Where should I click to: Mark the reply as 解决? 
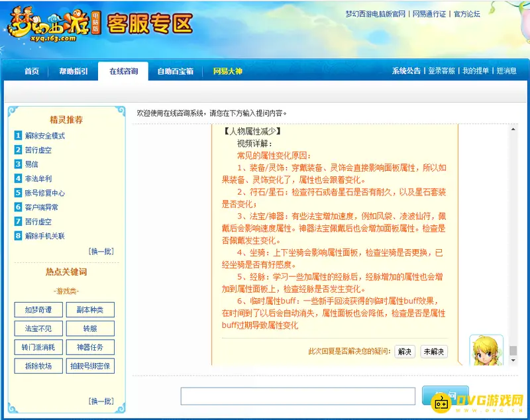click(x=405, y=352)
